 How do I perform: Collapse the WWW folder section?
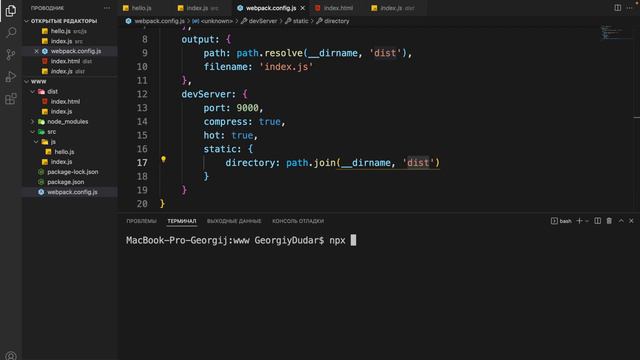click(27, 82)
